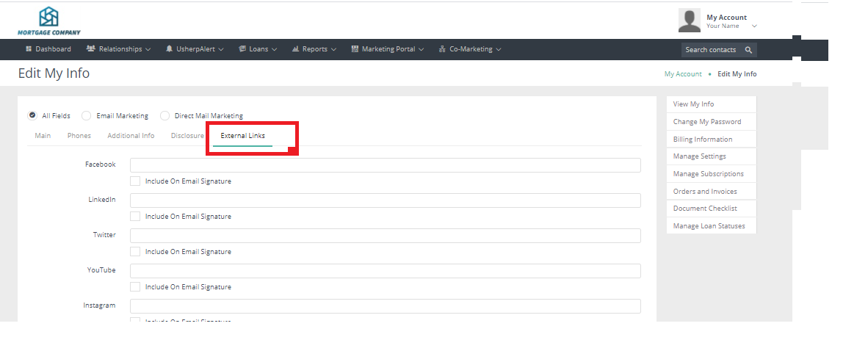
Task: Click the LinkedIn URL input field
Action: tap(385, 200)
